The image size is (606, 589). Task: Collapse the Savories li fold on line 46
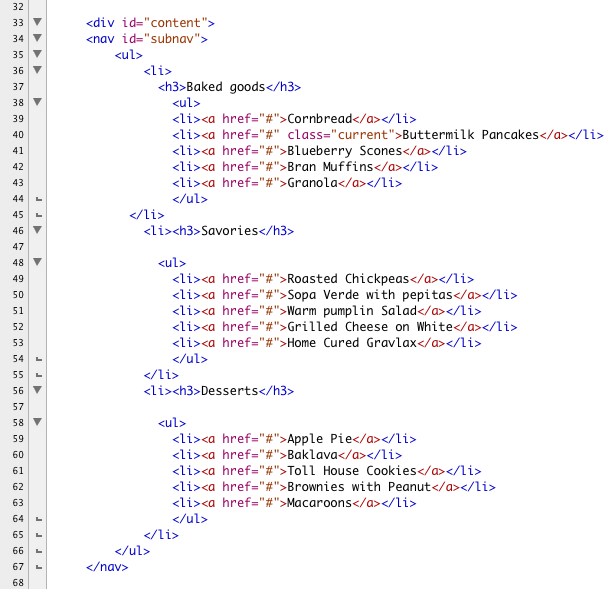[x=37, y=231]
